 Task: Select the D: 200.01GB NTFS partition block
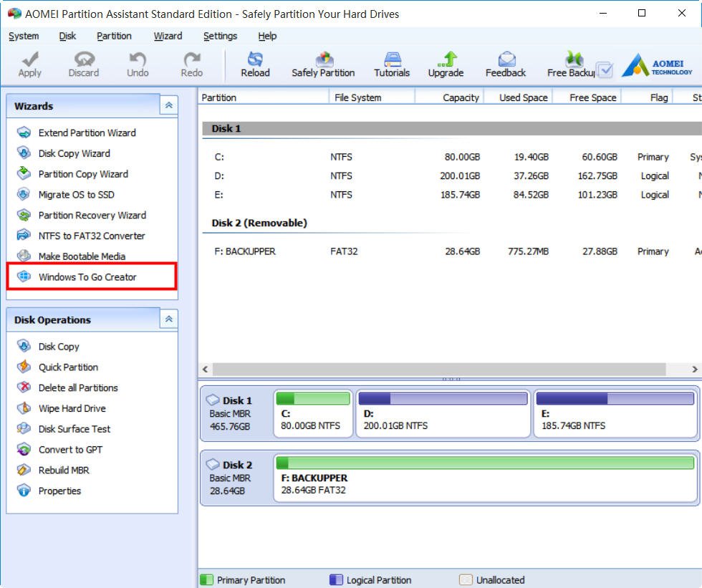pos(443,413)
